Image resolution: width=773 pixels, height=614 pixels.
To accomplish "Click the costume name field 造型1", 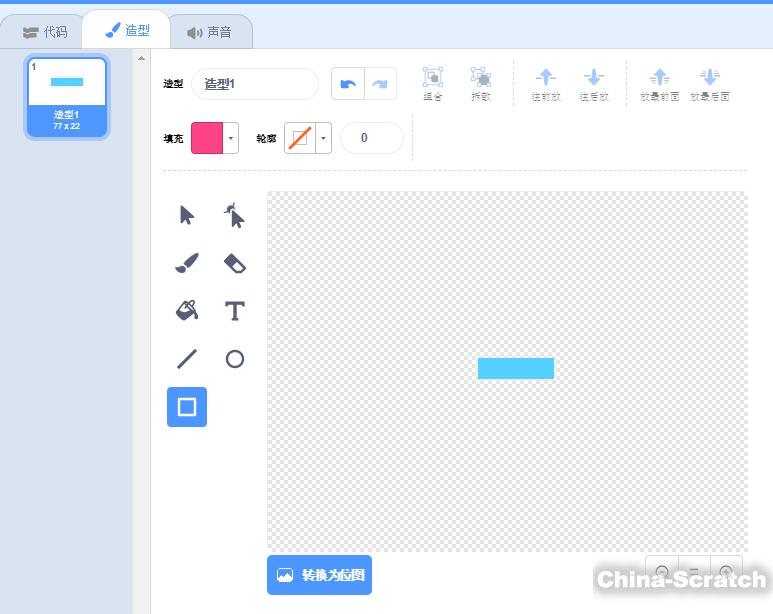I will pyautogui.click(x=254, y=84).
